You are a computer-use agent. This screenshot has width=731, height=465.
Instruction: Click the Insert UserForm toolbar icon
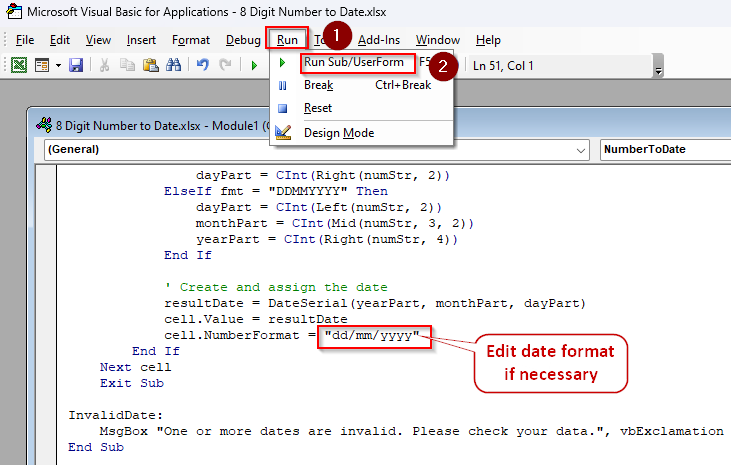click(42, 65)
